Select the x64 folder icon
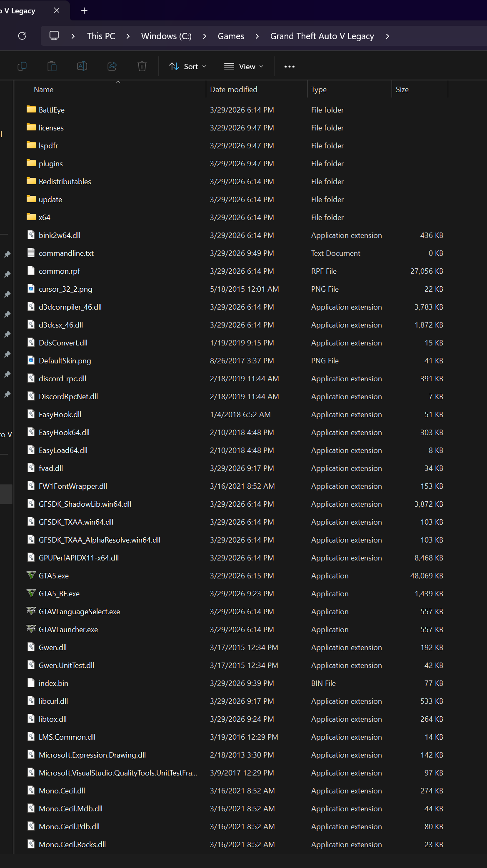 pos(31,217)
